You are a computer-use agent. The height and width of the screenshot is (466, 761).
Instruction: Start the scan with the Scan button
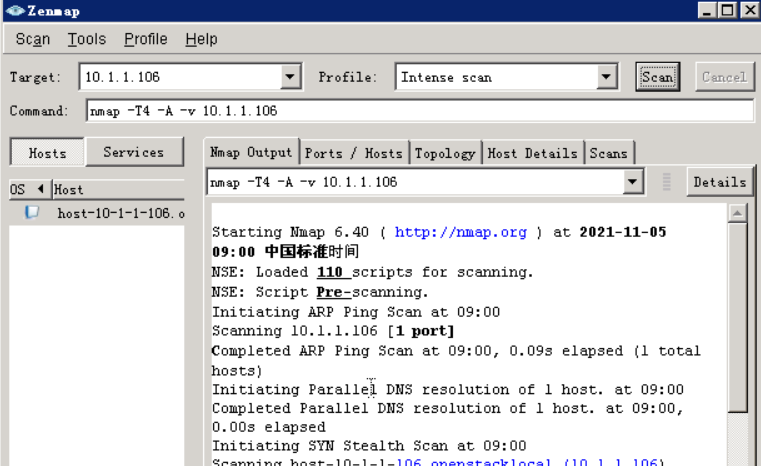[x=658, y=77]
